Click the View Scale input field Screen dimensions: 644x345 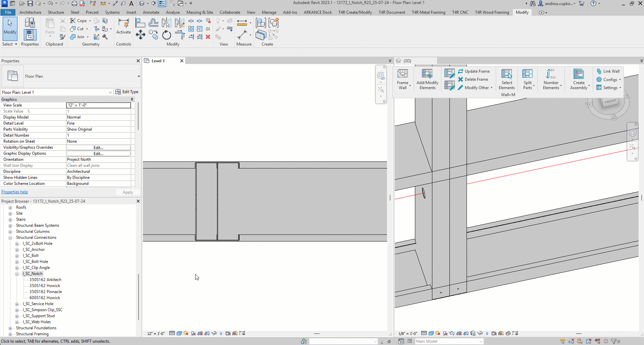(x=98, y=105)
